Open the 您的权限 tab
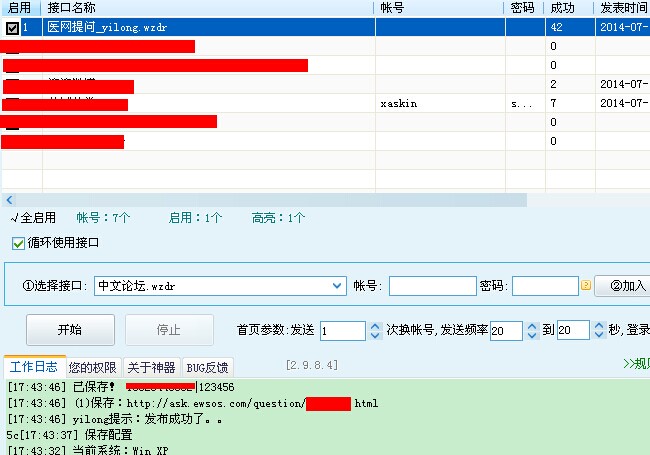650x455 pixels. point(93,368)
